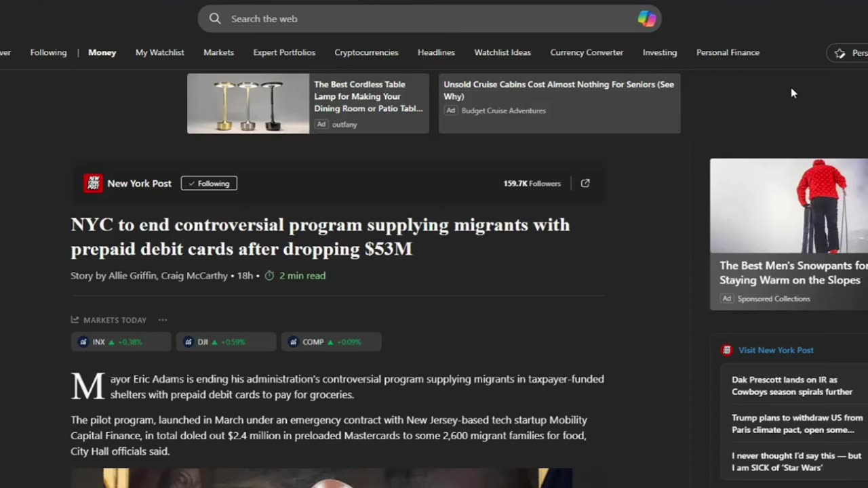Click the 159.7K Followers count
The image size is (868, 488).
pos(532,183)
